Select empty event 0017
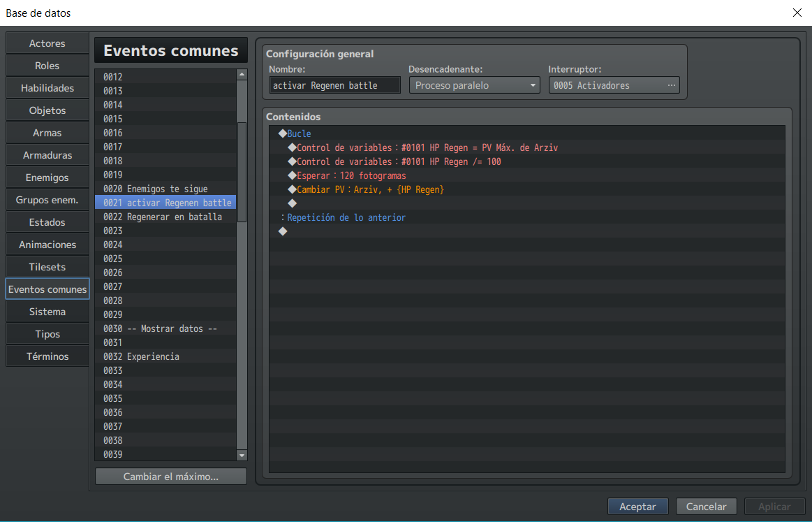 coord(165,147)
